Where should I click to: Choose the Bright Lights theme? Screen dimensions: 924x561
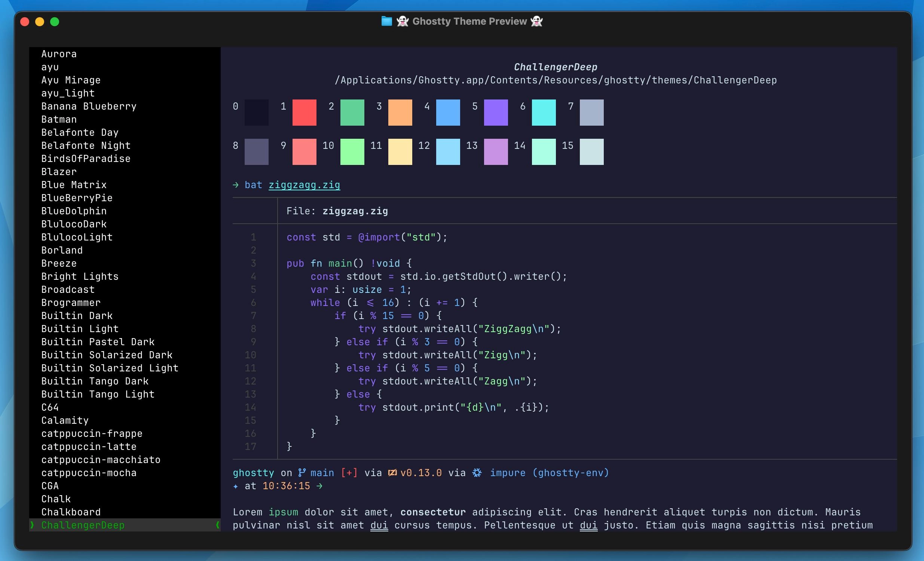tap(80, 276)
